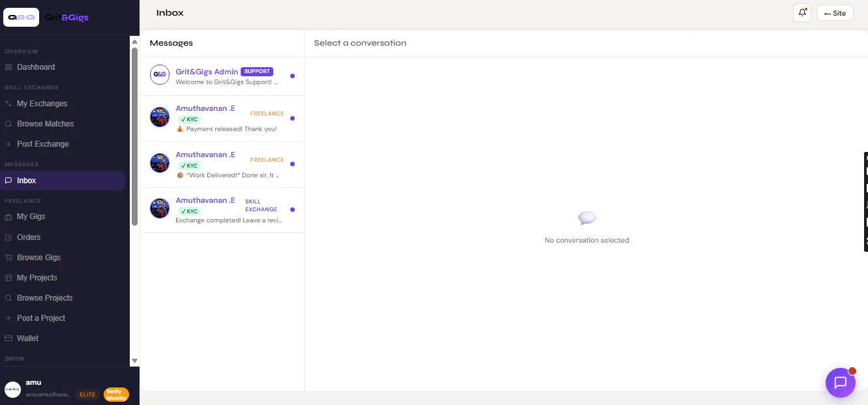The image size is (868, 405).
Task: Click the Browse Gigs cart icon
Action: (x=8, y=258)
